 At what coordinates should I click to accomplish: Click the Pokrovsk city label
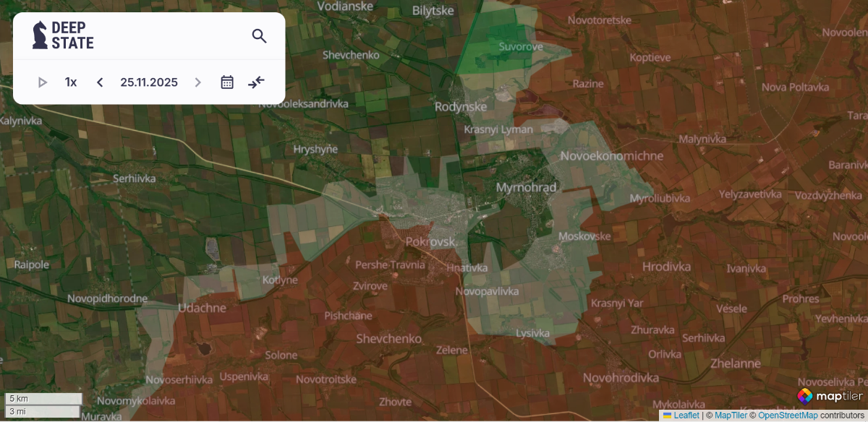click(430, 242)
